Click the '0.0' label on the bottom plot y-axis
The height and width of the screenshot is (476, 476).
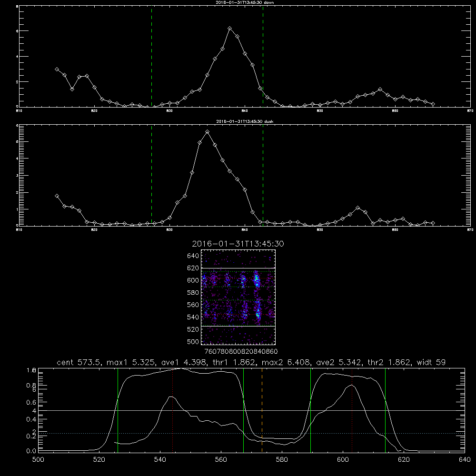pos(31,451)
